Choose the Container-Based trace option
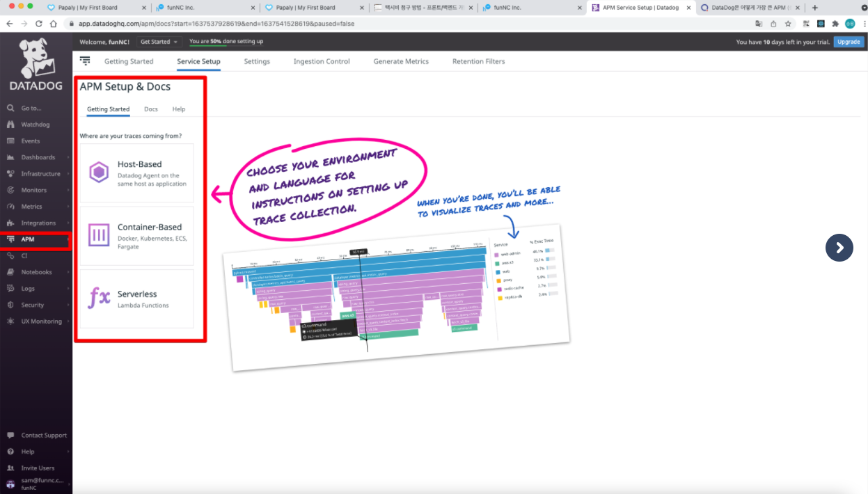Screen dimensions: 868x494 136,236
